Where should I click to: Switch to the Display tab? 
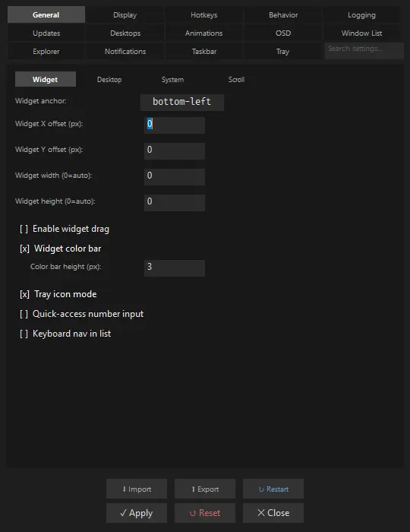[125, 15]
